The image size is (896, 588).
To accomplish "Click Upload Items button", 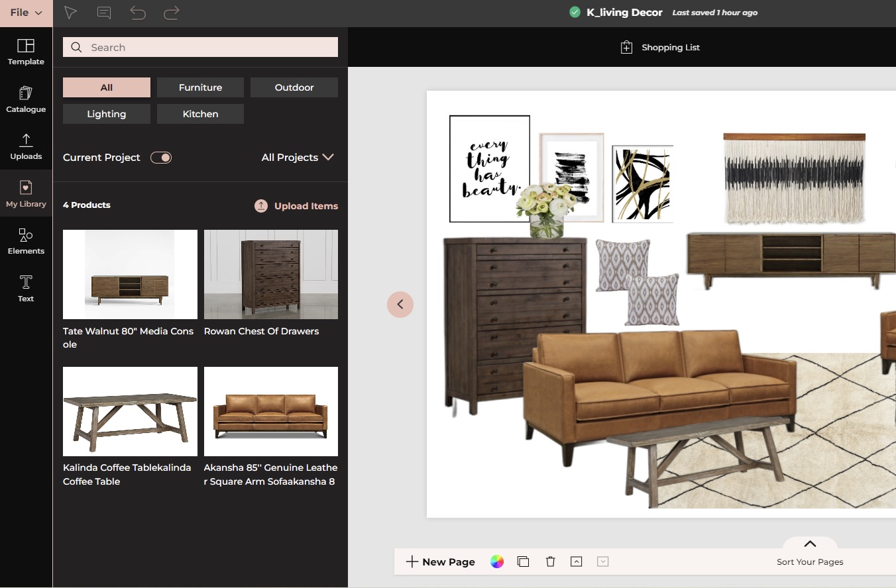I will coord(296,206).
